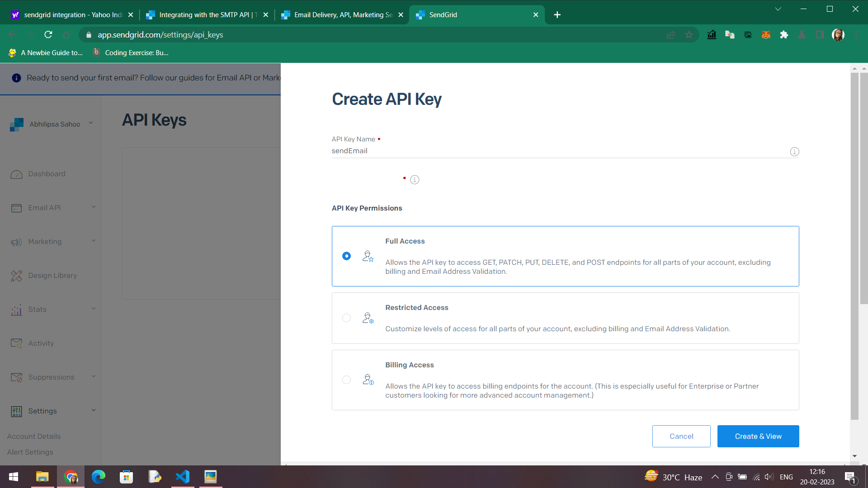Click the Settings sliders icon

click(16, 412)
